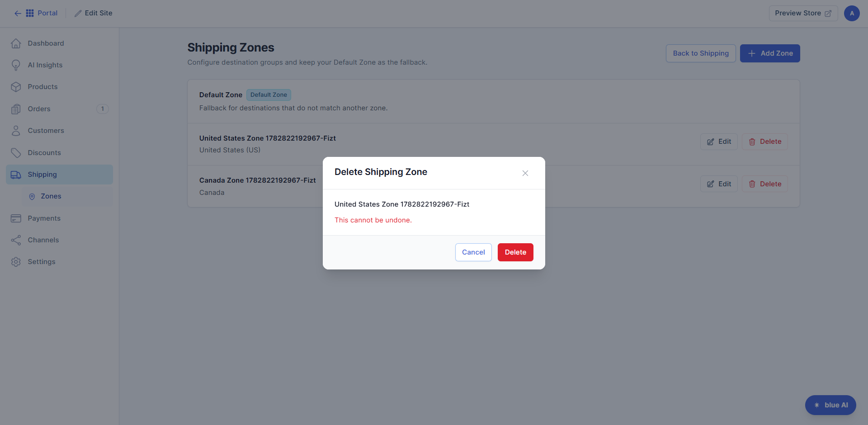Open the Portal grid icon
This screenshot has width=868, height=425.
(30, 13)
